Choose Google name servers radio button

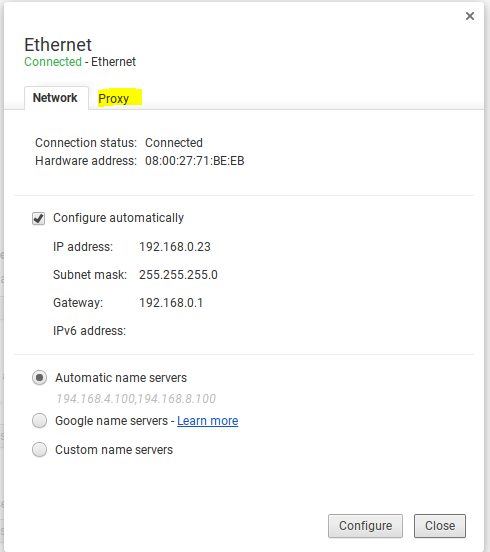click(39, 421)
